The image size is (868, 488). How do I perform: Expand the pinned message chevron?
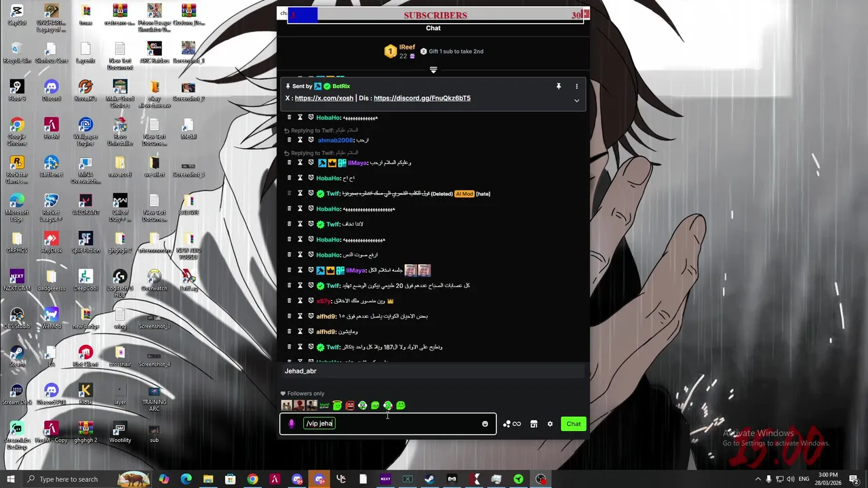(x=577, y=100)
